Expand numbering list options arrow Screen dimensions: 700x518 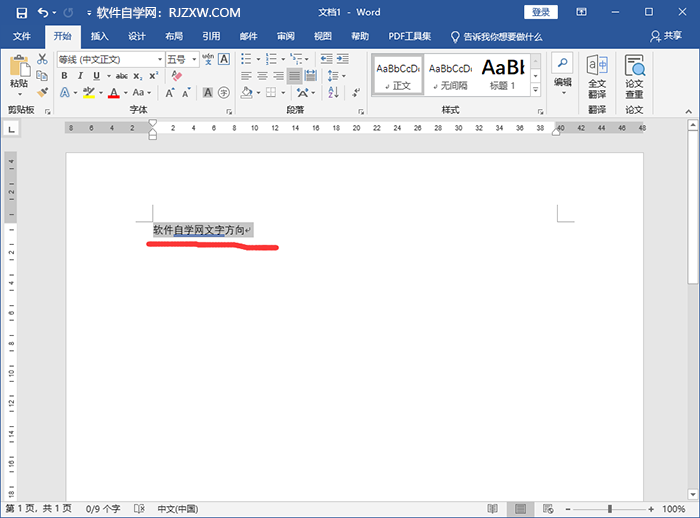pyautogui.click(x=283, y=59)
